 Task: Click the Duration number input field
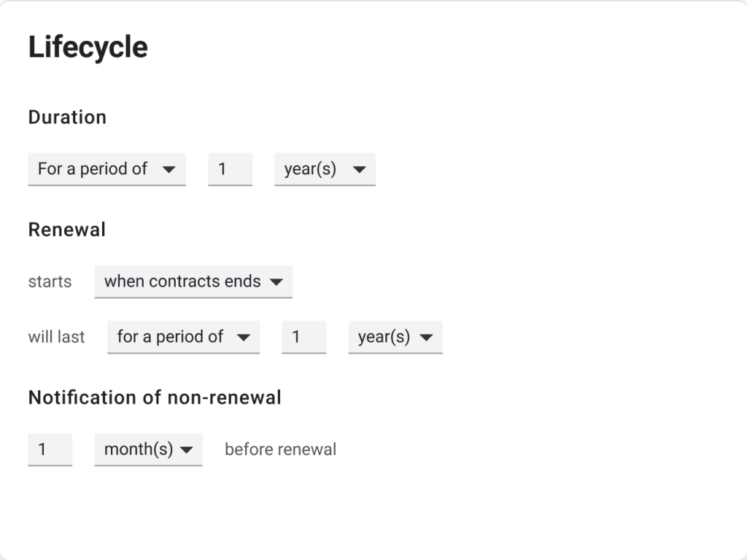pyautogui.click(x=230, y=169)
